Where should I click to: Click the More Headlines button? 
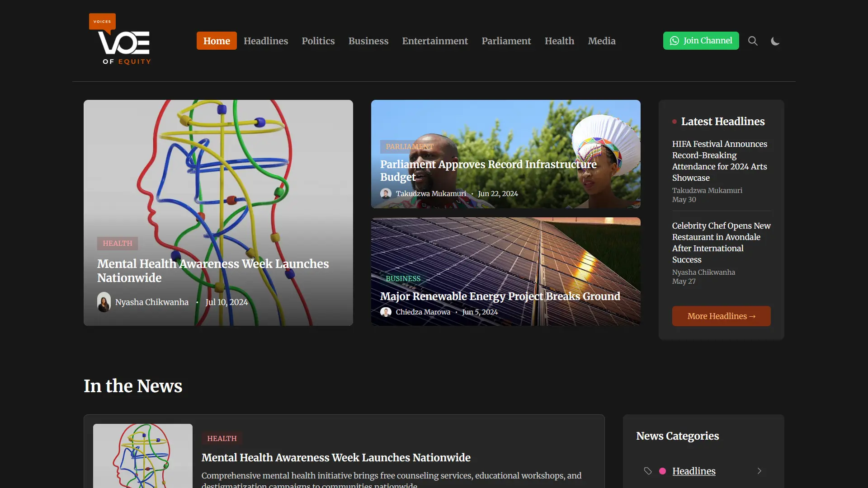[721, 316]
